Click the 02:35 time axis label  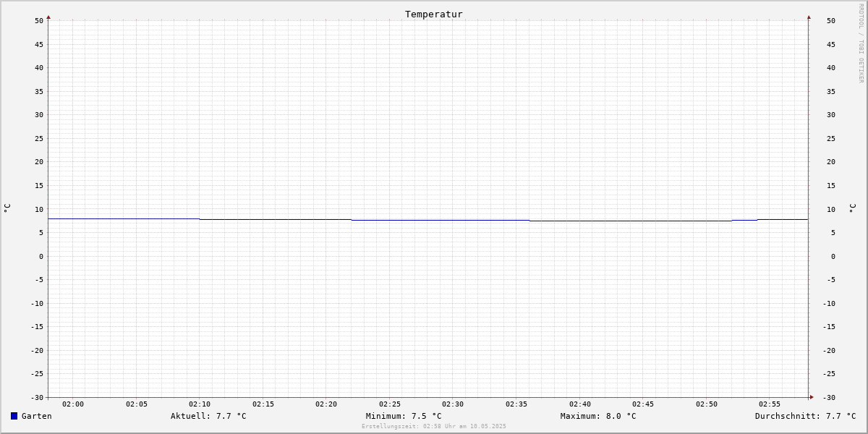[516, 404]
